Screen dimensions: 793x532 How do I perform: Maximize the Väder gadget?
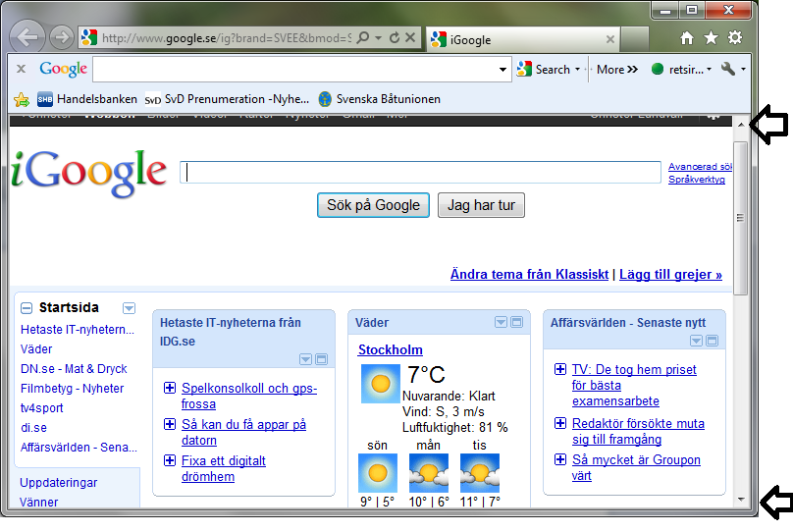(516, 322)
